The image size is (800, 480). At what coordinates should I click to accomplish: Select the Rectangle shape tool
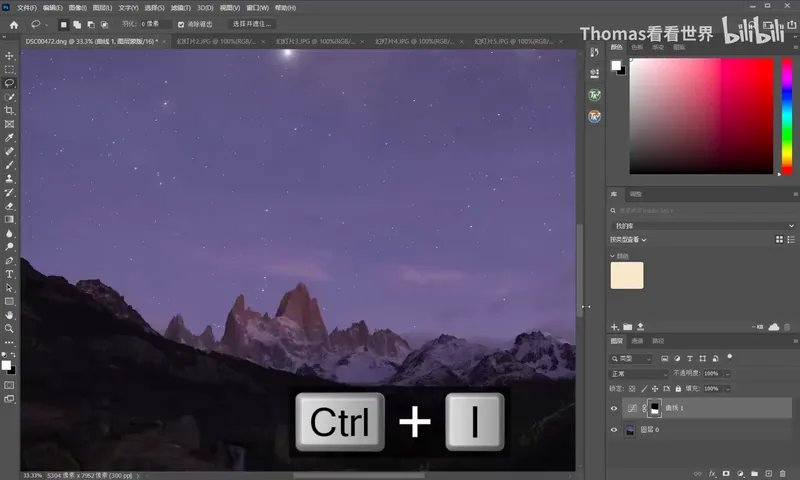[x=9, y=301]
